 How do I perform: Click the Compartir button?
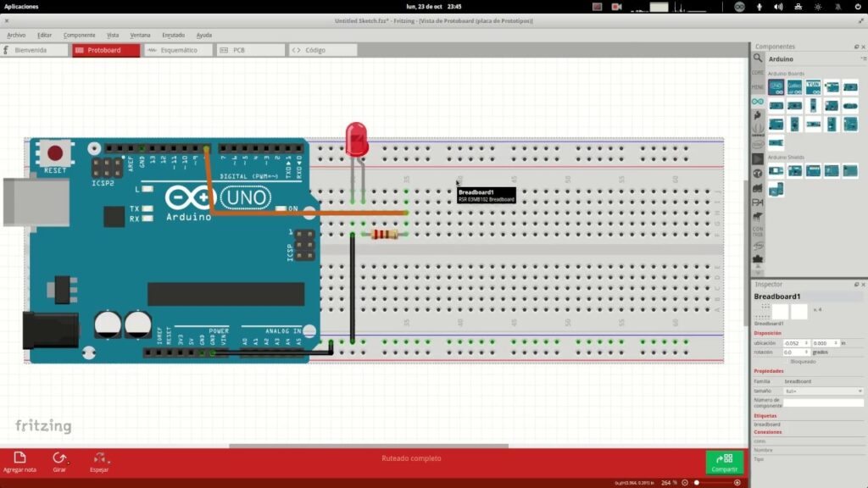coord(725,462)
